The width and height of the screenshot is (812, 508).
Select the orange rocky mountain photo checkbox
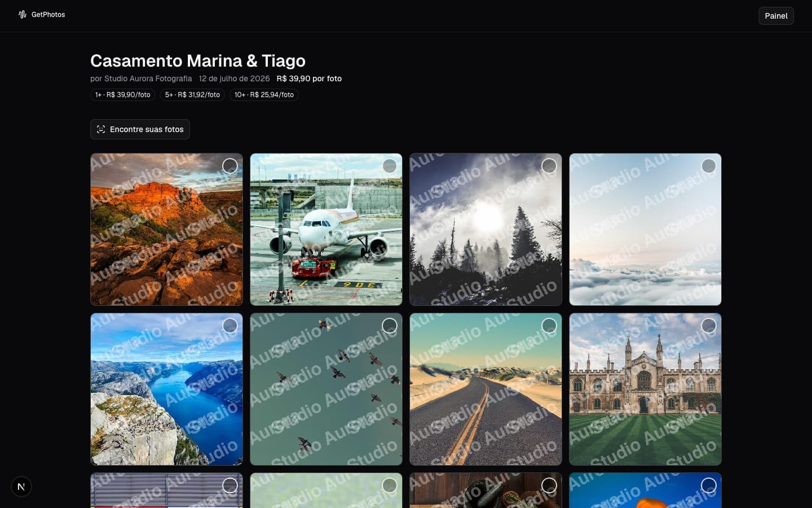pos(230,166)
